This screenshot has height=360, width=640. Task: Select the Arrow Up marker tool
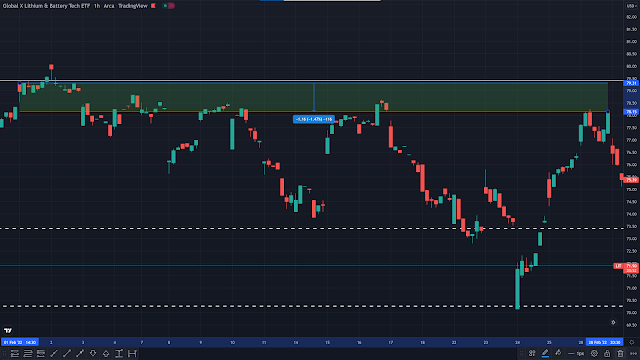point(106,353)
